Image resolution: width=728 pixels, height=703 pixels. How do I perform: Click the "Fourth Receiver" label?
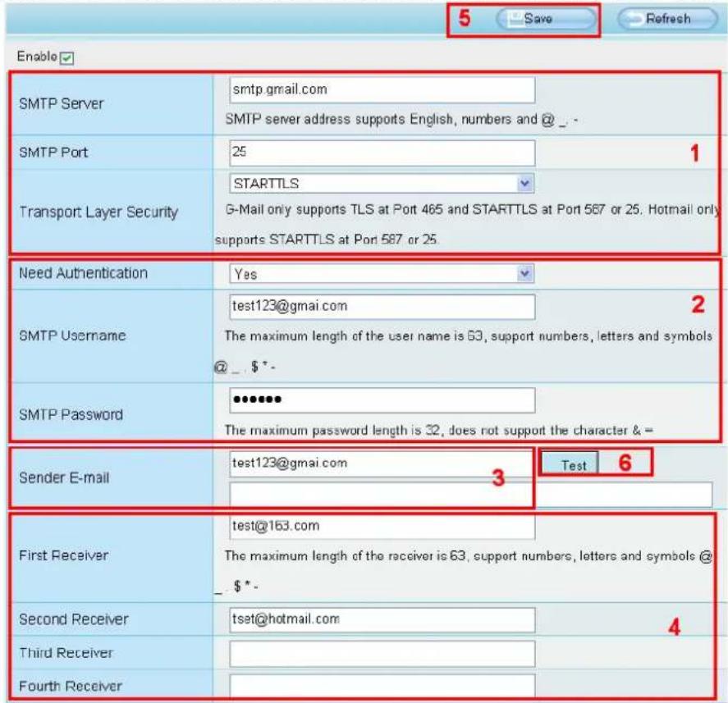(70, 687)
